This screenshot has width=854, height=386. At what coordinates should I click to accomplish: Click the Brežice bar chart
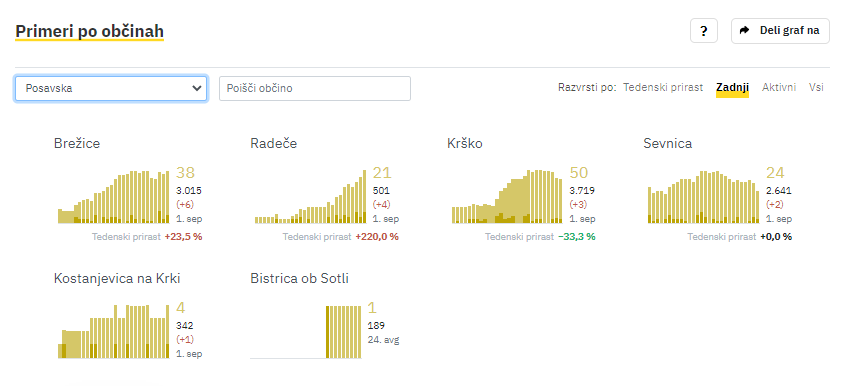pos(114,197)
